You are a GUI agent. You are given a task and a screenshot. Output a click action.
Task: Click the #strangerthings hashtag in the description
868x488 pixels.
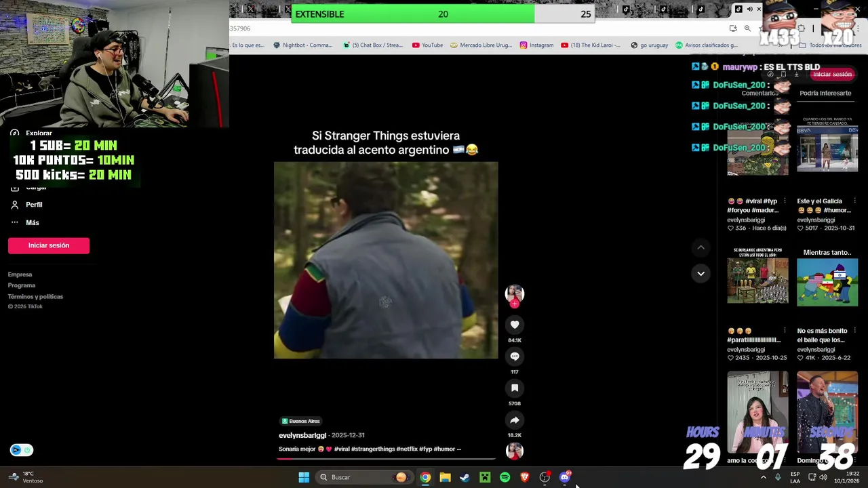coord(373,449)
